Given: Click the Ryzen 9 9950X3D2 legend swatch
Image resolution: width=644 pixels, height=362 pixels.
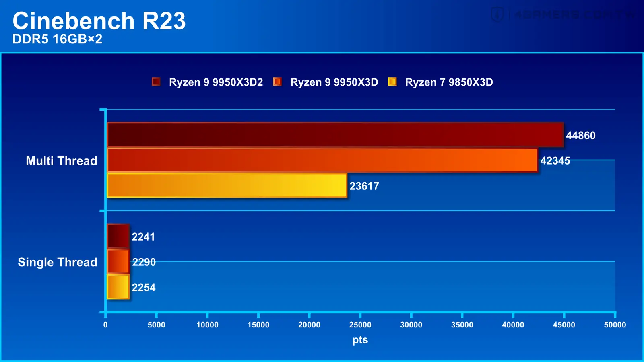Looking at the screenshot, I should pyautogui.click(x=156, y=82).
